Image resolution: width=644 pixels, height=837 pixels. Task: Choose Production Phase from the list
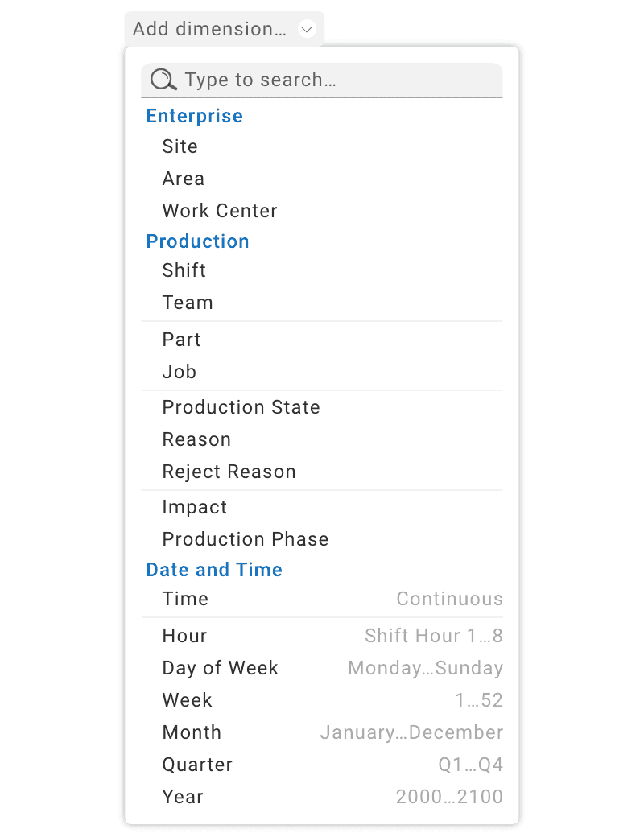(246, 539)
